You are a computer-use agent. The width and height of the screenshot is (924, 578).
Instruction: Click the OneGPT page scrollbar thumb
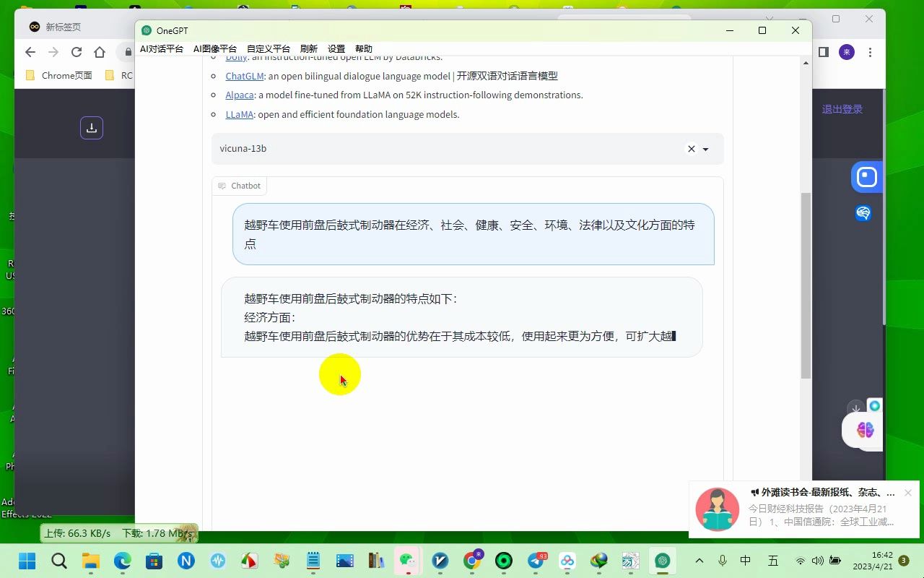tap(806, 285)
